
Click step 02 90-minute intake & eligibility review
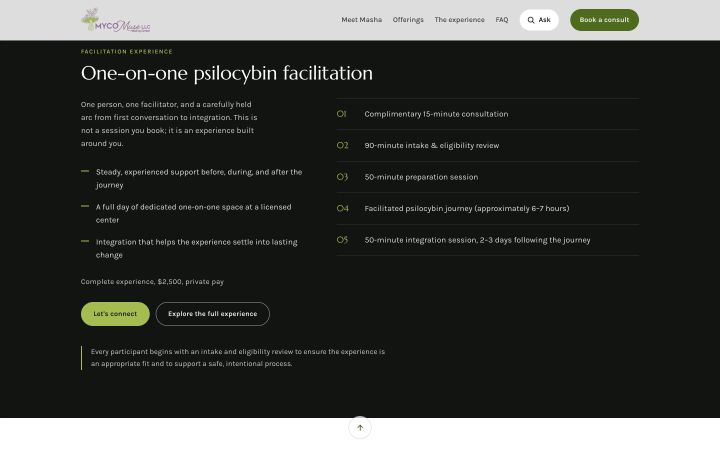pos(488,146)
